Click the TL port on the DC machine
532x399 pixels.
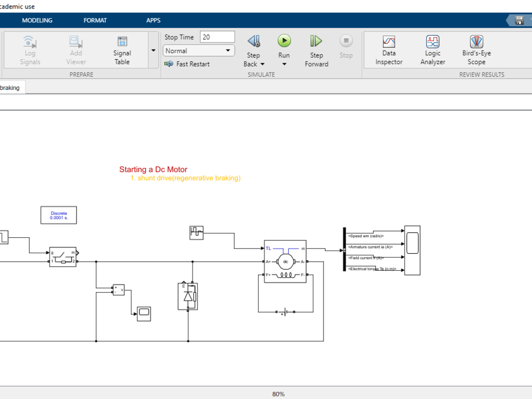(x=268, y=248)
